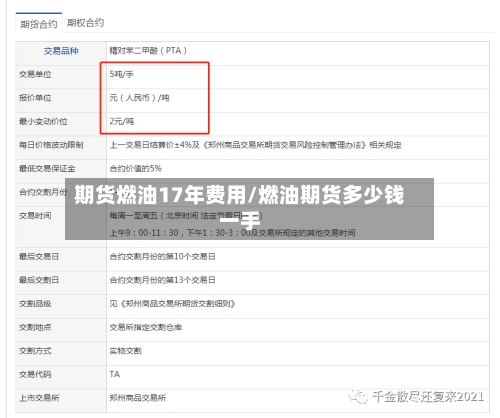Screen dimensions: 500x418
Task: Select the 元（人民币）/吨 cell
Action: point(139,98)
